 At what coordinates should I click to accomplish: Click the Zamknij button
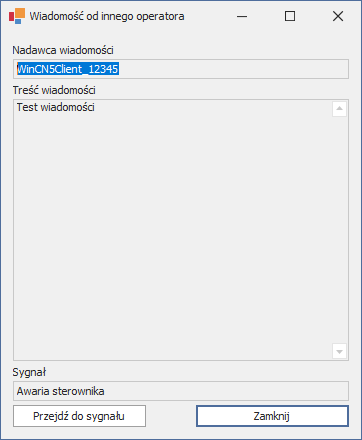[x=272, y=416]
